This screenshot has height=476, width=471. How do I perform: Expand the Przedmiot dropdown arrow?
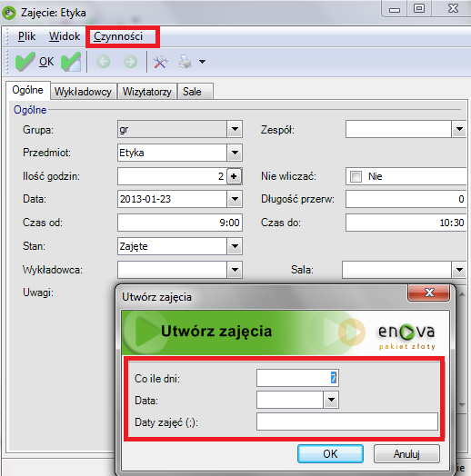(x=235, y=153)
